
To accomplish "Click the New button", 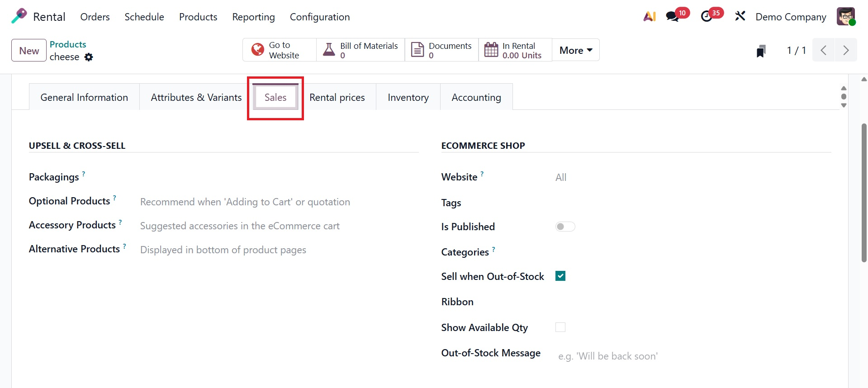I will click(29, 50).
